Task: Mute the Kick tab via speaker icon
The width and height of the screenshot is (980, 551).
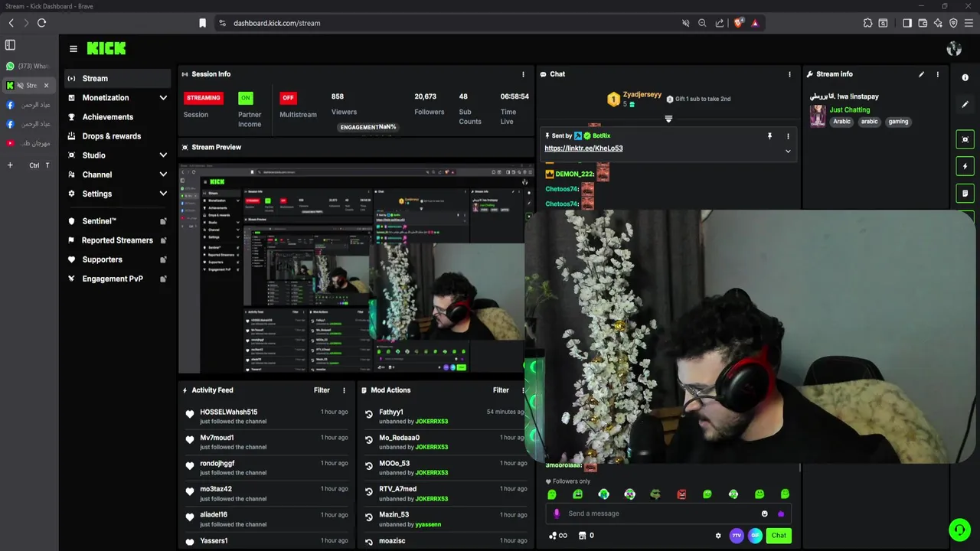Action: [21, 86]
